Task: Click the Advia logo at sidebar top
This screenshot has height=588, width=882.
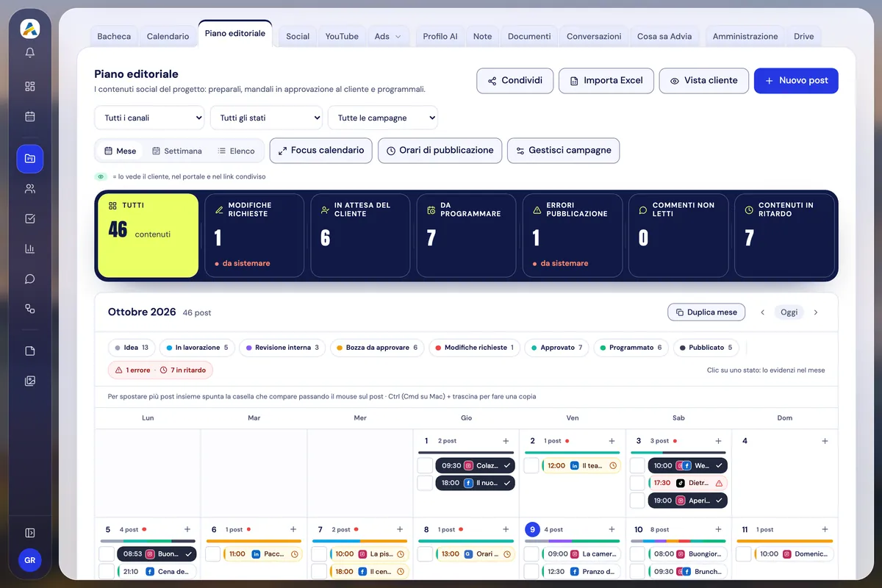Action: click(30, 29)
